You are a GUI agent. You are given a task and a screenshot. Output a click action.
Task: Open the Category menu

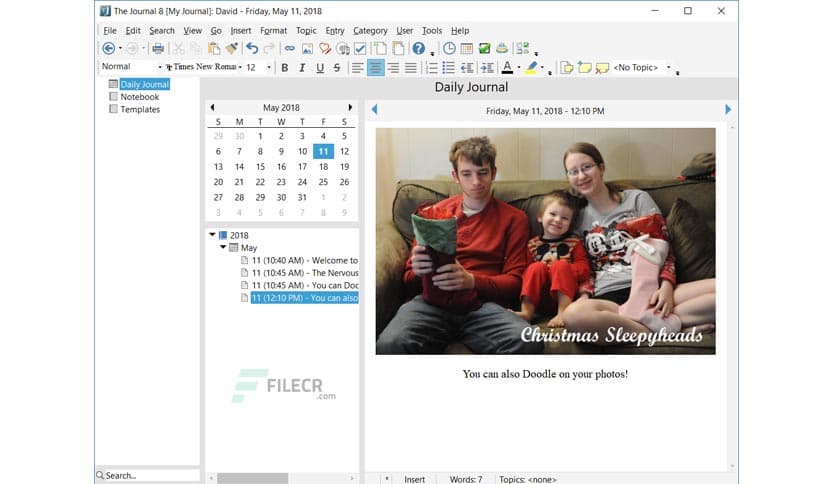pyautogui.click(x=370, y=30)
